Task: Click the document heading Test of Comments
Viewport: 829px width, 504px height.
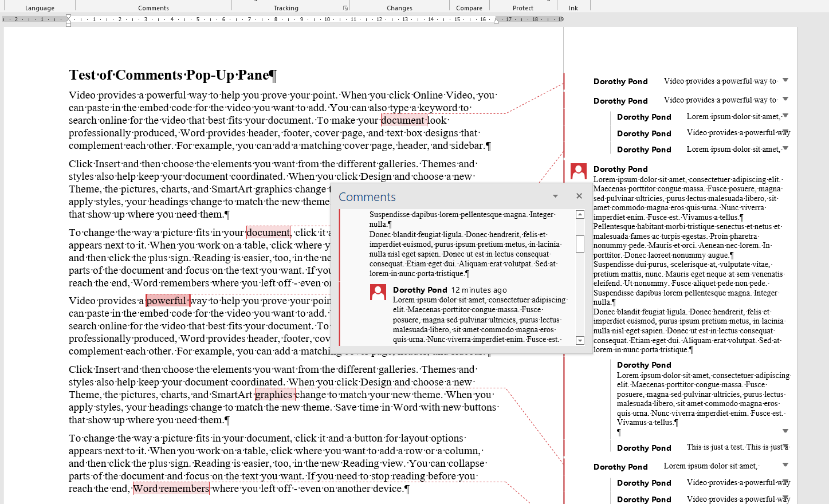Action: tap(172, 75)
